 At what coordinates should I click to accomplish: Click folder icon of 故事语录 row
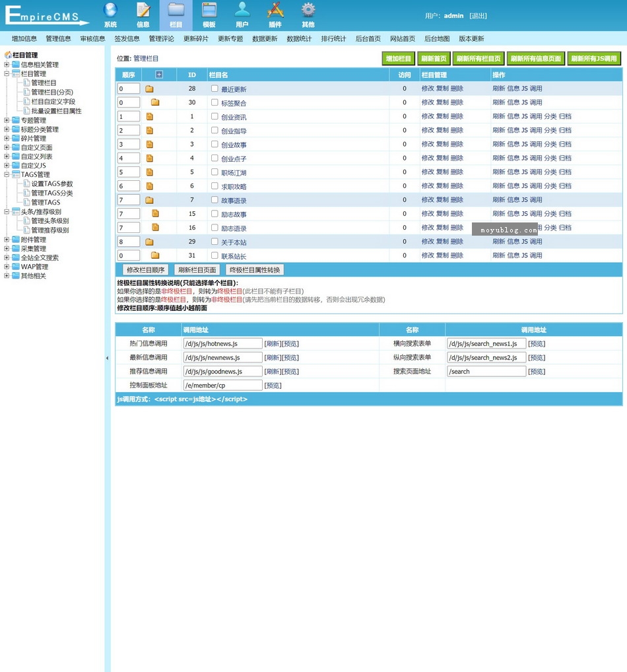point(149,200)
